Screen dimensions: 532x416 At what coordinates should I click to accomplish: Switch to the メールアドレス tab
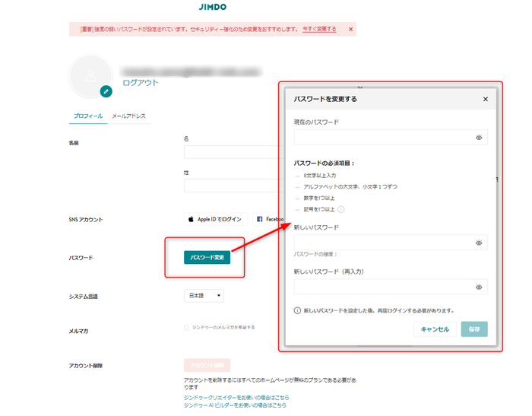pos(129,116)
